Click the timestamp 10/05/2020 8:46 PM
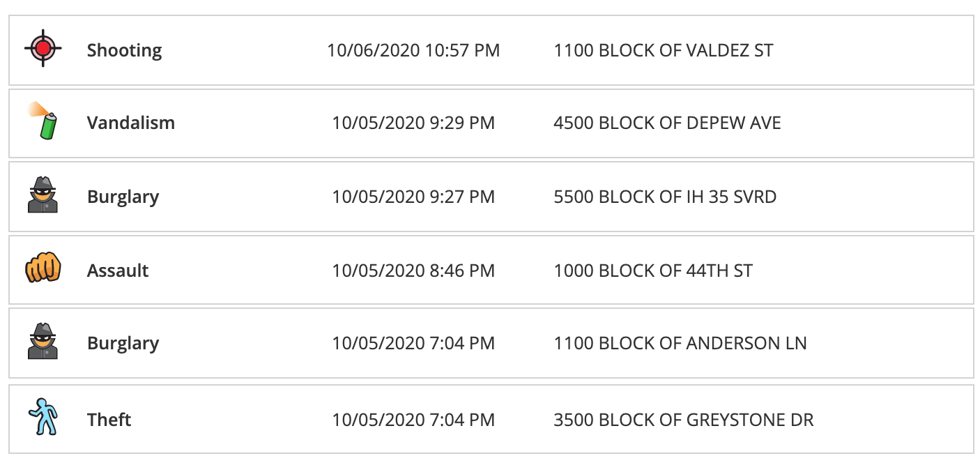The width and height of the screenshot is (980, 456). pyautogui.click(x=414, y=271)
